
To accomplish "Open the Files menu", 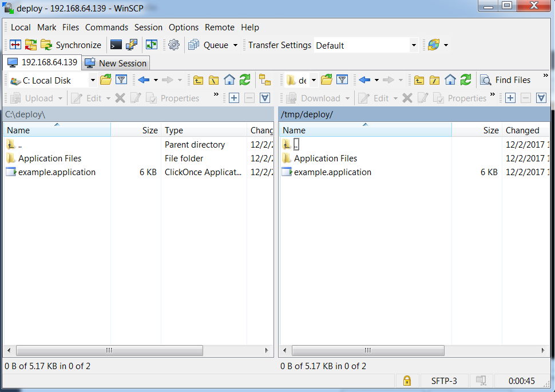I will click(x=70, y=27).
